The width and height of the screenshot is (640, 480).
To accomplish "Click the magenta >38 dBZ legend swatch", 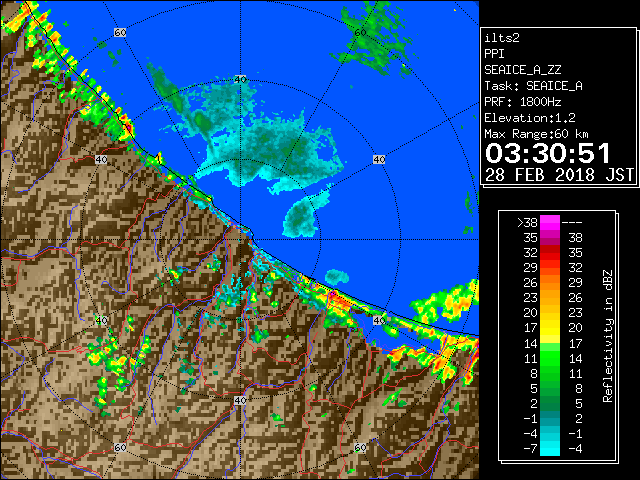I will (x=550, y=222).
